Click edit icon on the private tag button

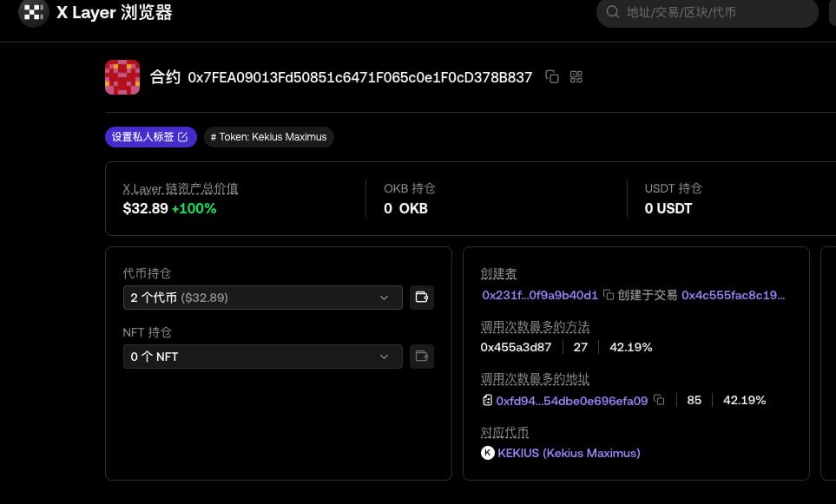(183, 137)
